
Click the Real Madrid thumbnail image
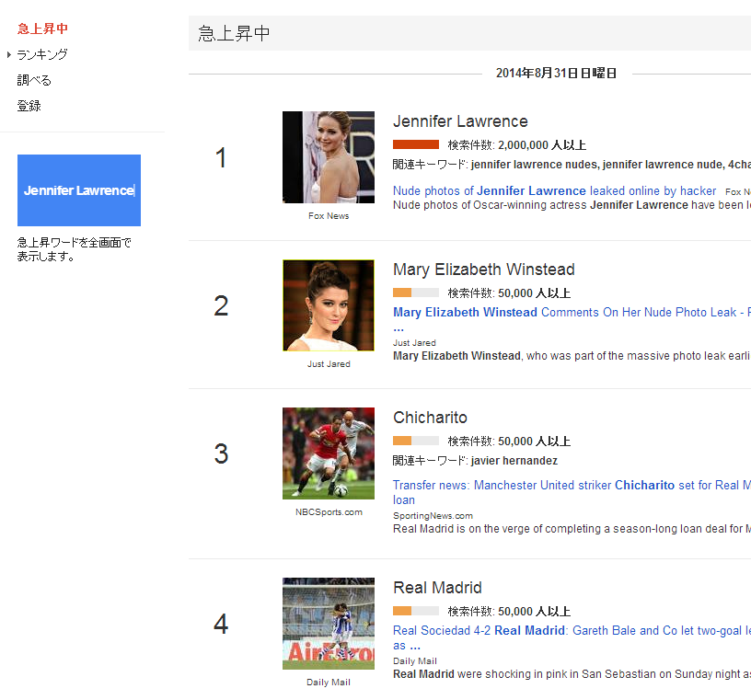click(x=329, y=624)
